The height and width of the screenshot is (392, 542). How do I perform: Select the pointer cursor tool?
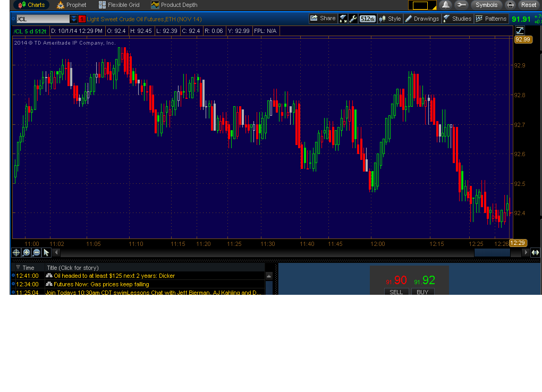pyautogui.click(x=46, y=253)
